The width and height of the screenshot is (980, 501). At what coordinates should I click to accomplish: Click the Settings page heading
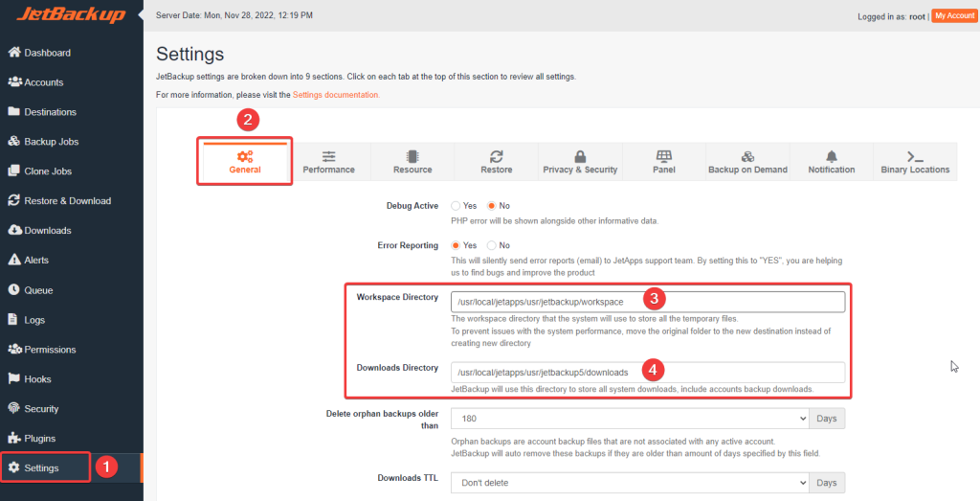(190, 54)
